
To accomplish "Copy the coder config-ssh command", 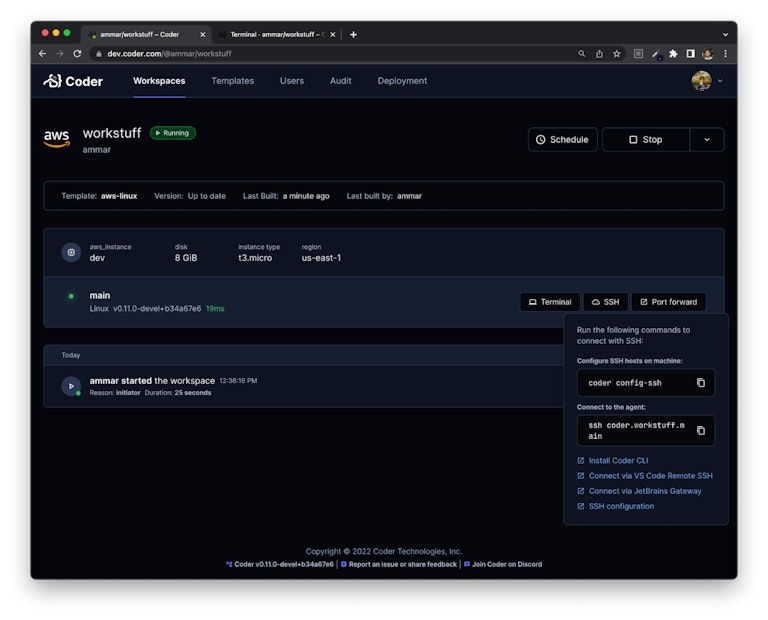I will [700, 383].
